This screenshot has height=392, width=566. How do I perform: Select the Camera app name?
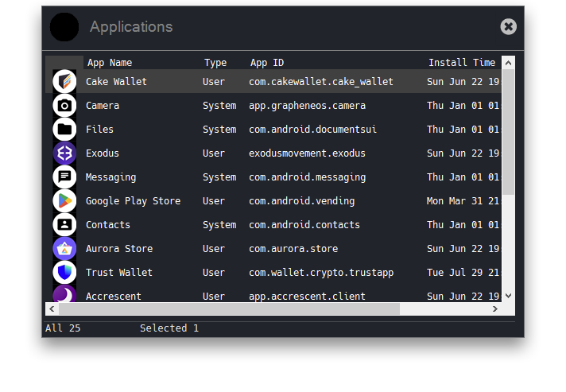[x=103, y=106]
